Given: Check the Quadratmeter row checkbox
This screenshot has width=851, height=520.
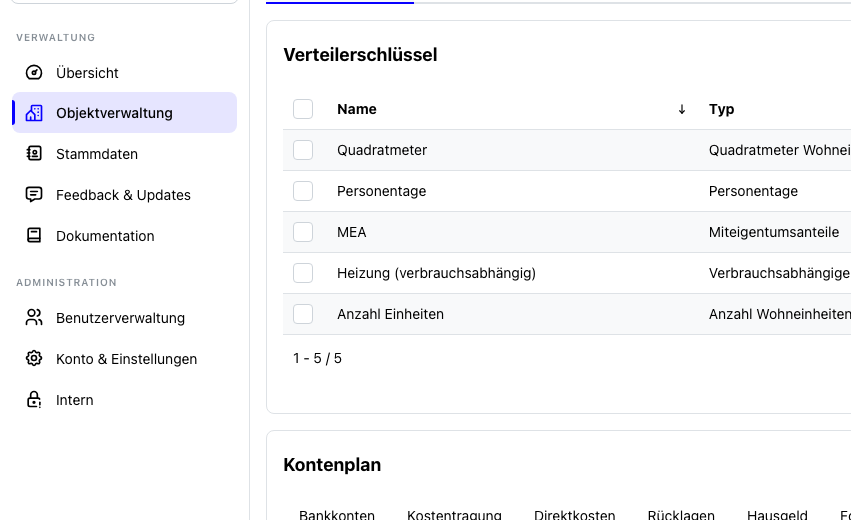Looking at the screenshot, I should pos(303,150).
